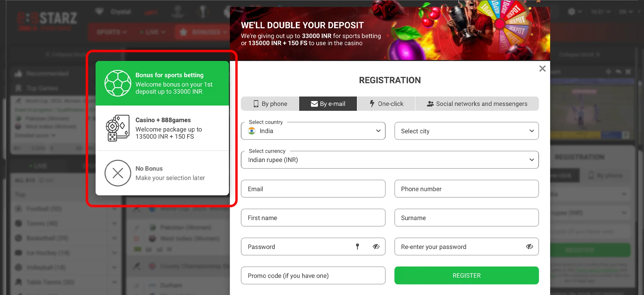This screenshot has width=644, height=295.
Task: Click the Indian flag icon in country selector
Action: tap(253, 131)
